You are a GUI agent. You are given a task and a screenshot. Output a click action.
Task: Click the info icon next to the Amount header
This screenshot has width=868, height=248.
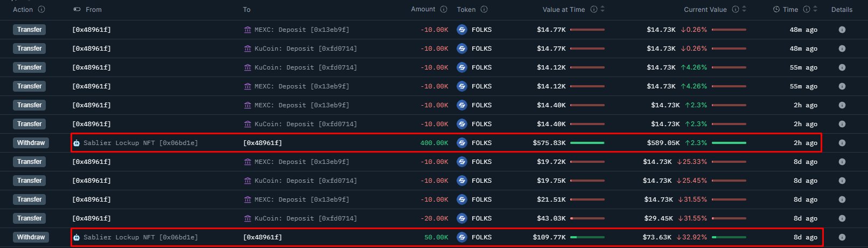[x=444, y=9]
